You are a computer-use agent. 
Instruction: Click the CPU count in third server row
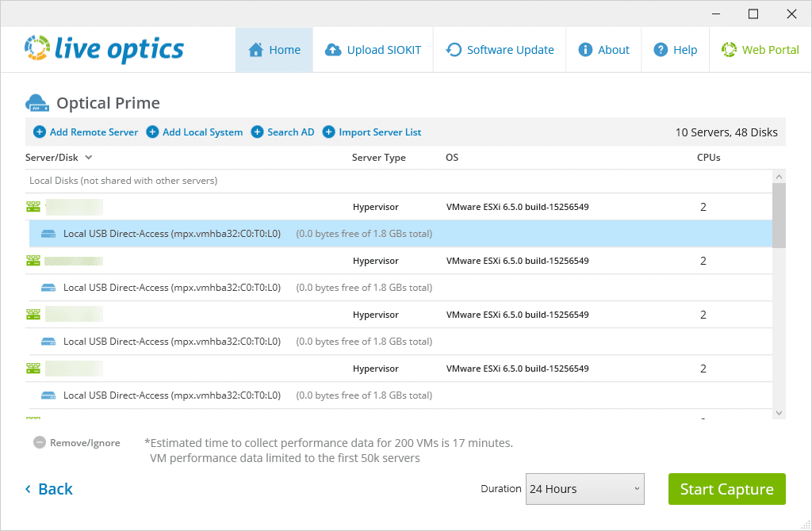[703, 315]
